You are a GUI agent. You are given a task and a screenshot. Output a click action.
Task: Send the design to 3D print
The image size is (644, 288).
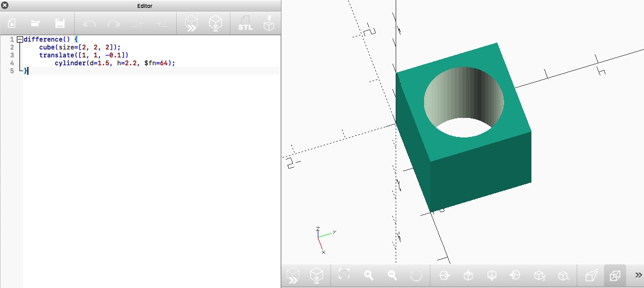tap(269, 24)
